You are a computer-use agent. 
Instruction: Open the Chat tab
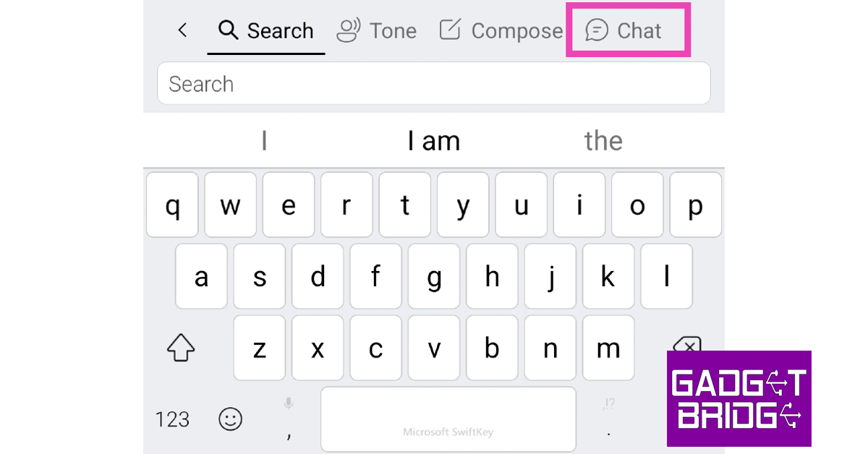pyautogui.click(x=624, y=31)
